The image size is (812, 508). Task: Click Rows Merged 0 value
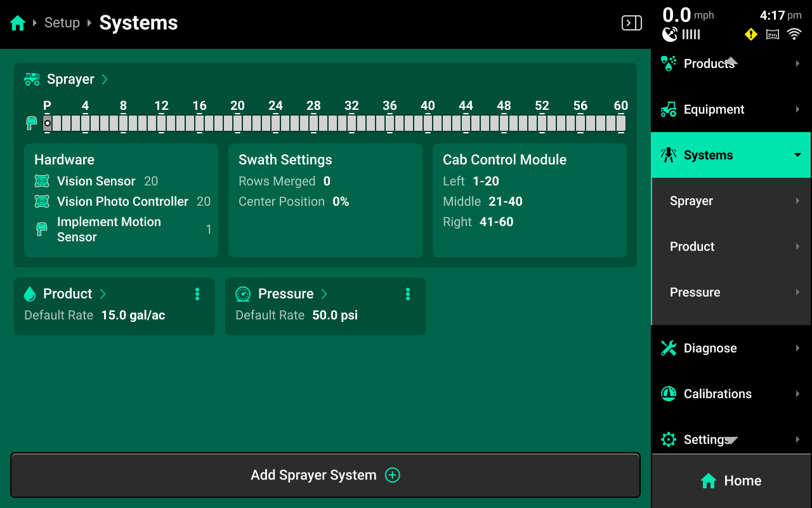point(327,182)
